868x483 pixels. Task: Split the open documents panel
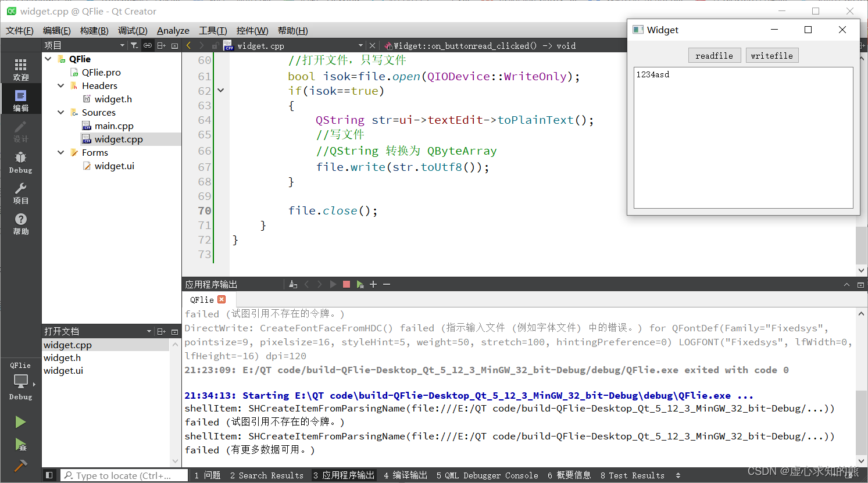click(162, 331)
